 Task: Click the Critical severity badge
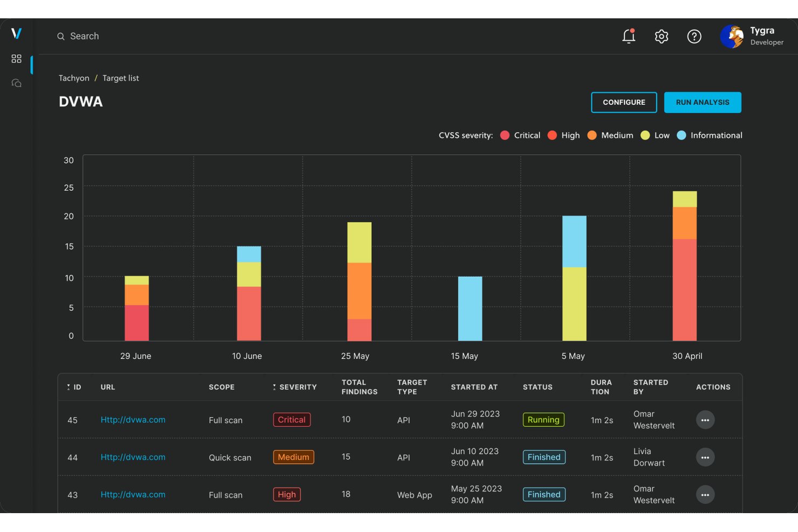[292, 420]
